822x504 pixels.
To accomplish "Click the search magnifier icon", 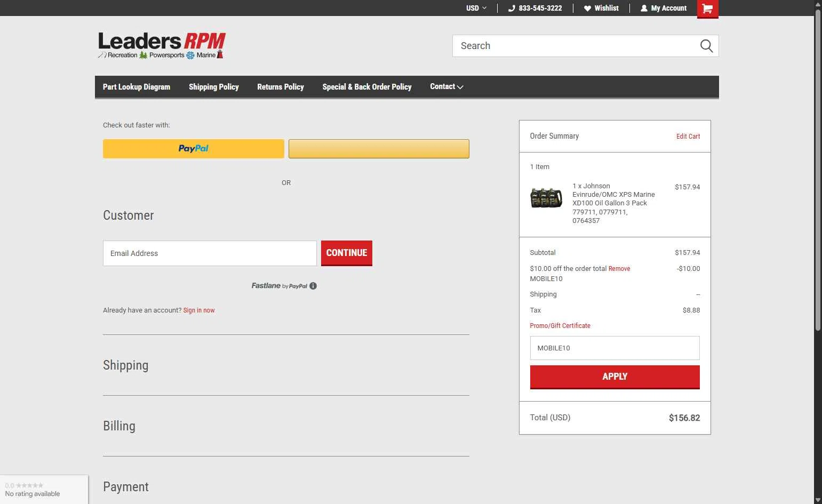I will coord(706,46).
